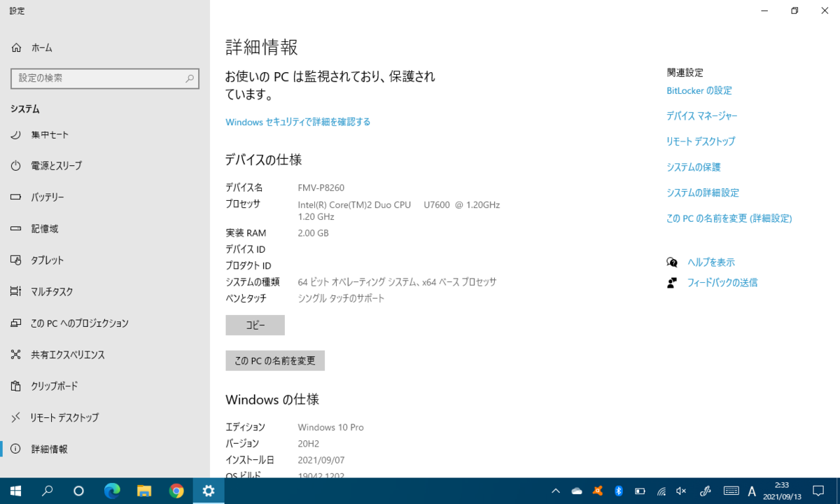Image resolution: width=840 pixels, height=504 pixels.
Task: Open システムの詳細設定 link
Action: click(x=703, y=192)
